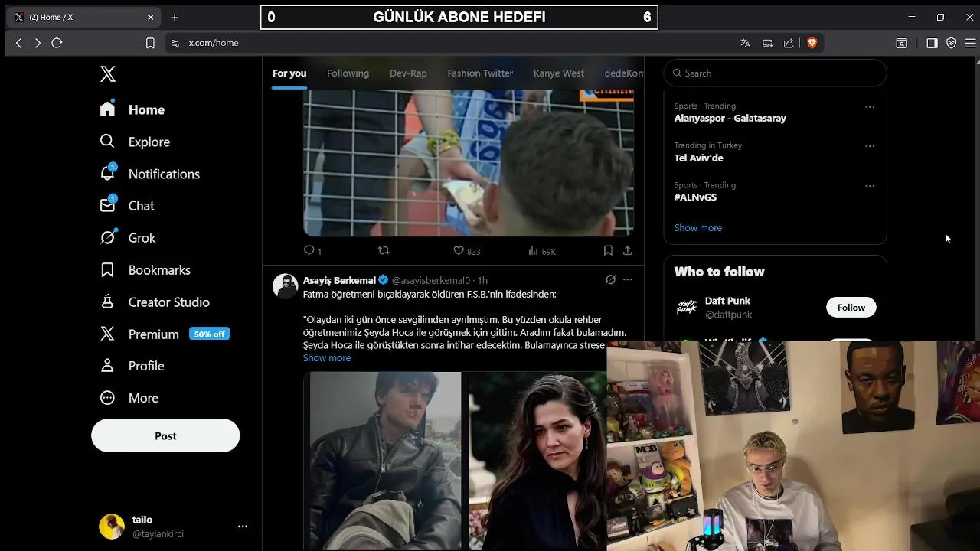Open the wallet/reader icon in toolbar
Screen dimensions: 980x551
[x=901, y=43]
